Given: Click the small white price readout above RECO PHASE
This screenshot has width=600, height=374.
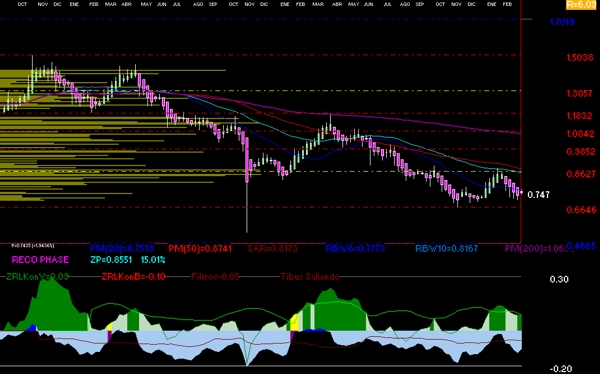Looking at the screenshot, I should click(x=33, y=245).
